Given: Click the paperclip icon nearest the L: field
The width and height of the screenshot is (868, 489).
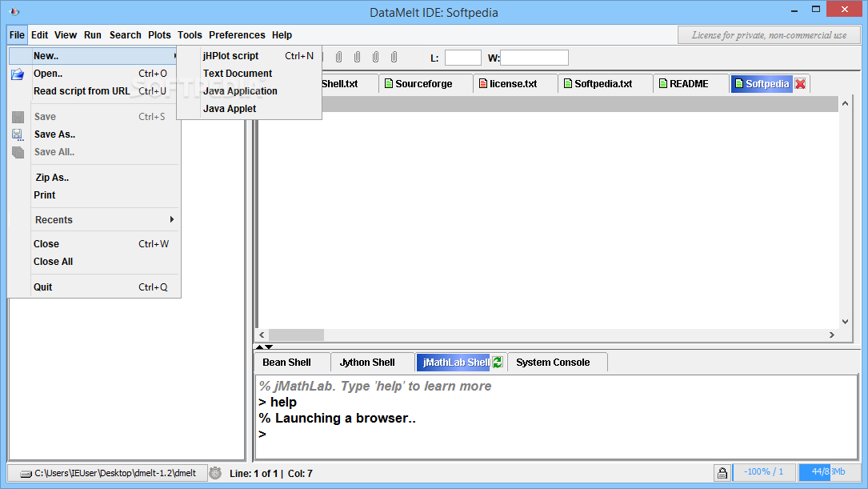Looking at the screenshot, I should click(394, 57).
